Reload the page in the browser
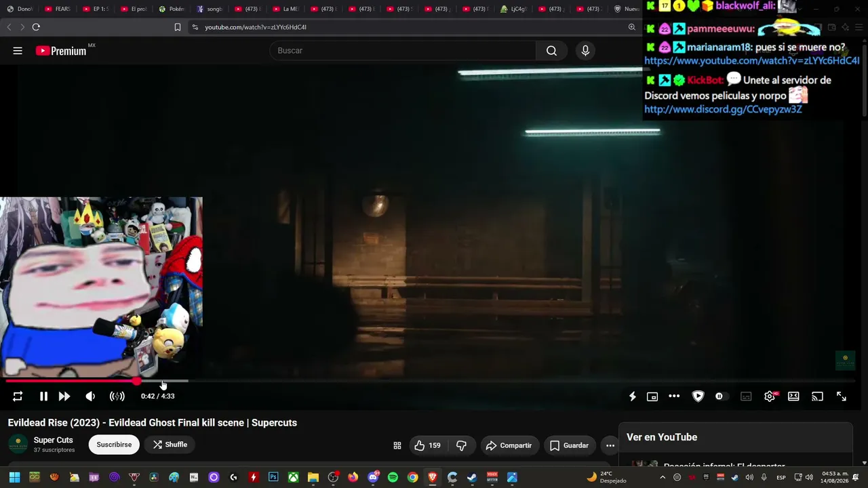 36,27
